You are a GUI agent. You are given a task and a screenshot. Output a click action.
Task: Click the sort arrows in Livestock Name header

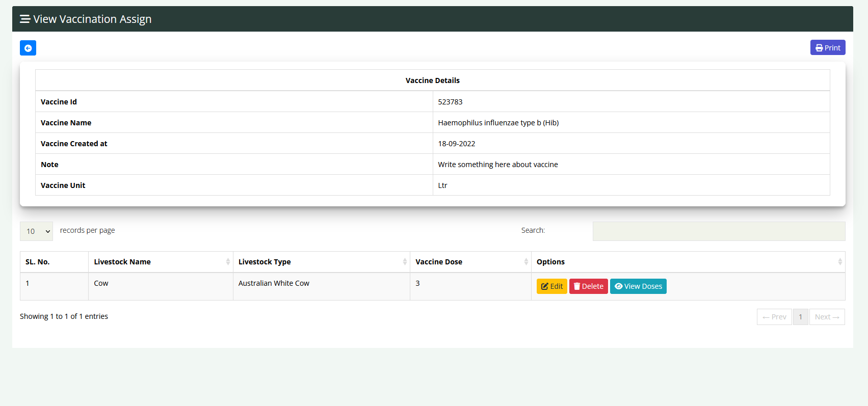(x=228, y=262)
